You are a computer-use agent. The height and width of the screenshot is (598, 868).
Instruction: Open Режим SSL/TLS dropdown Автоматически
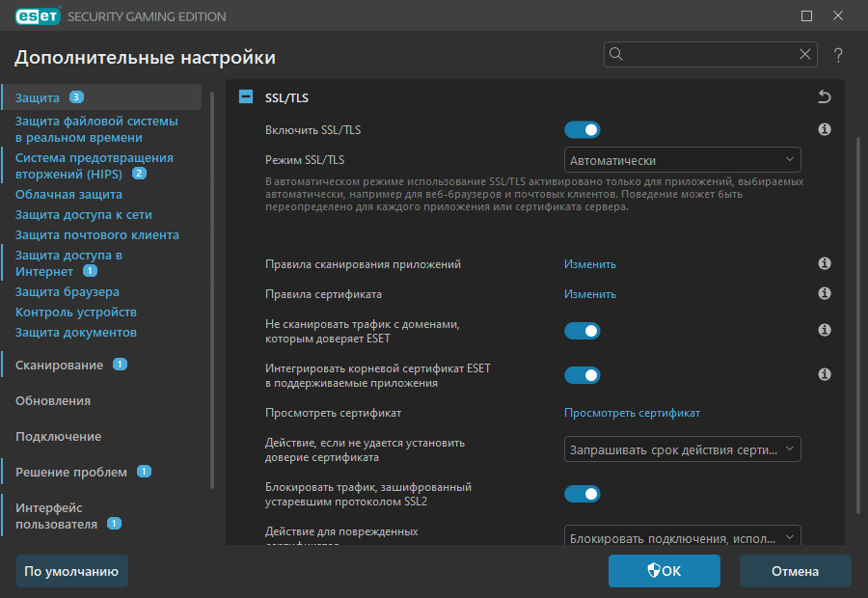[x=682, y=160]
